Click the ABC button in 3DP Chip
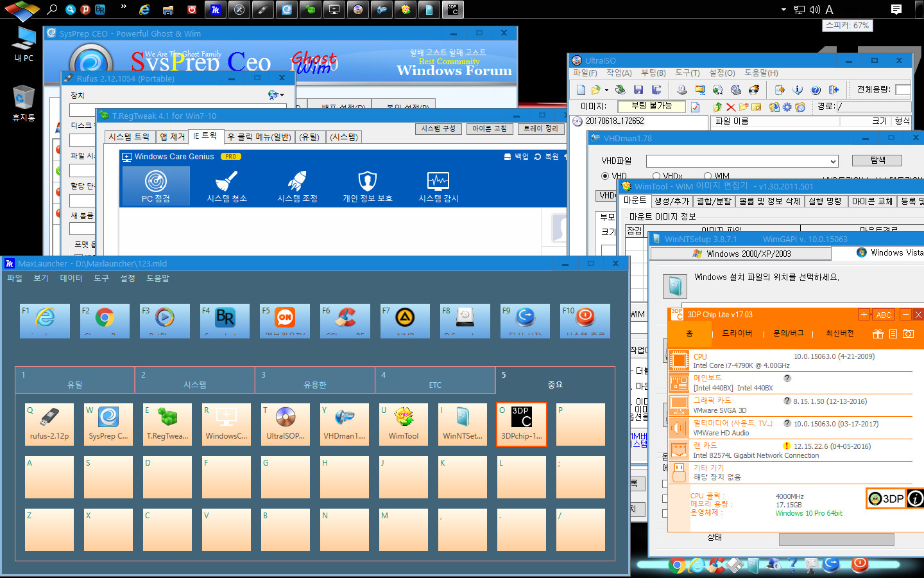Viewport: 924px width, 578px height. coord(884,315)
